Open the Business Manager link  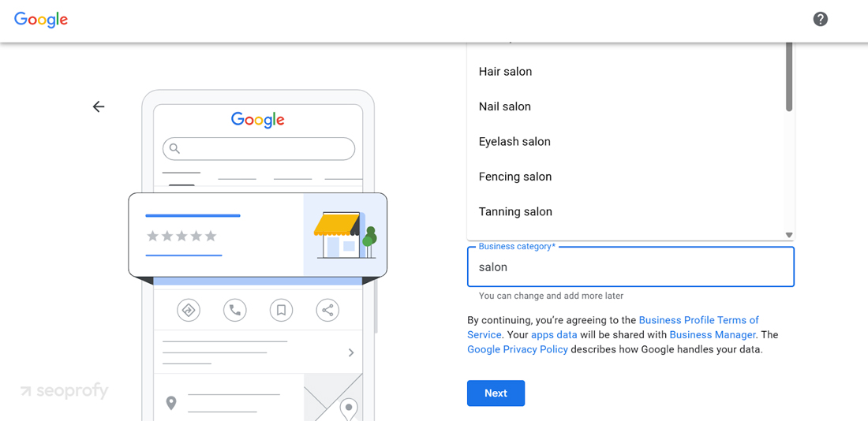[712, 335]
